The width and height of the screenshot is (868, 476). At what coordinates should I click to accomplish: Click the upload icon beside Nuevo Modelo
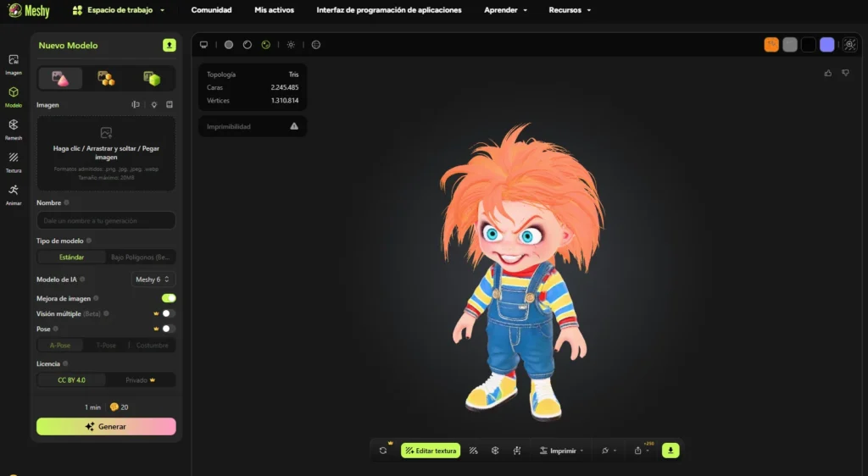point(170,45)
